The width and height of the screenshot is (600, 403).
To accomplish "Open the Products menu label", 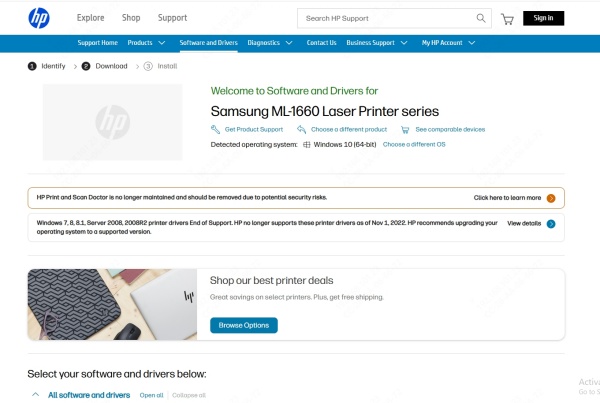I will coord(140,42).
